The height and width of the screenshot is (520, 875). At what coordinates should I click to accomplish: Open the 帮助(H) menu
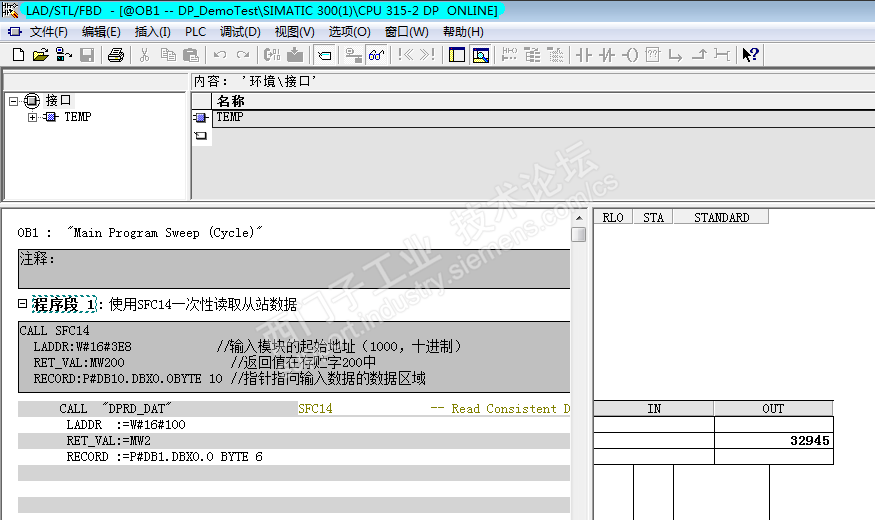click(463, 32)
